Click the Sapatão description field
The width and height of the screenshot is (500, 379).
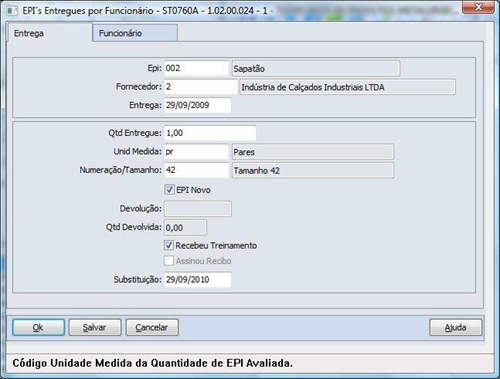pyautogui.click(x=316, y=69)
